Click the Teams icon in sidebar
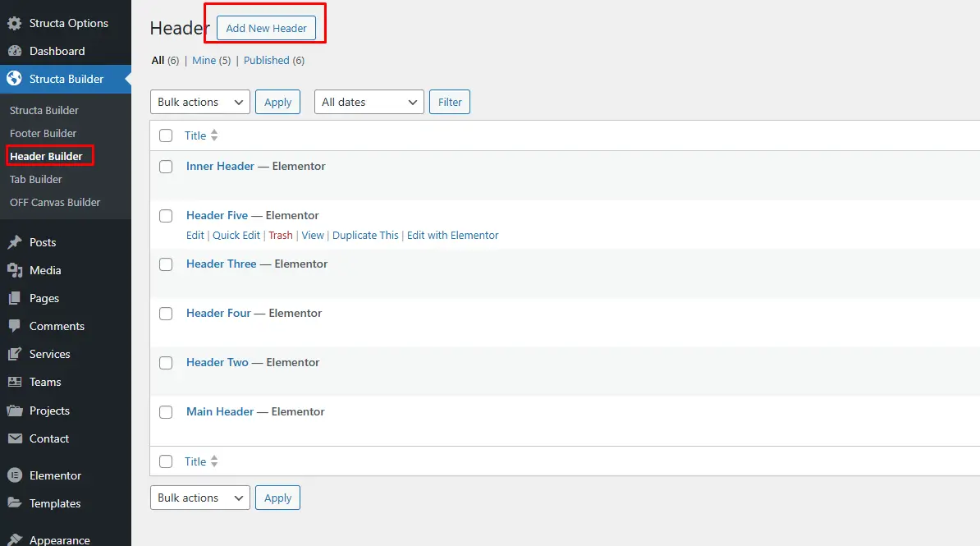The width and height of the screenshot is (980, 546). pyautogui.click(x=15, y=382)
